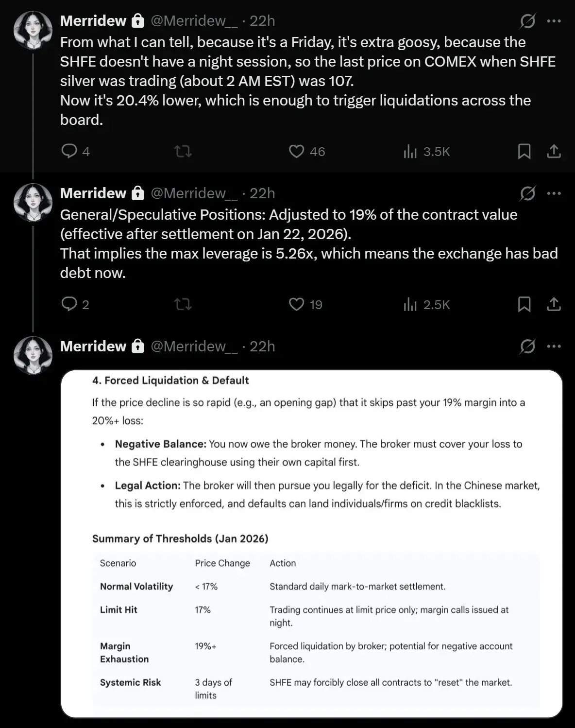This screenshot has width=575, height=728.
Task: Reply to the first post about SHFE
Action: pyautogui.click(x=75, y=152)
